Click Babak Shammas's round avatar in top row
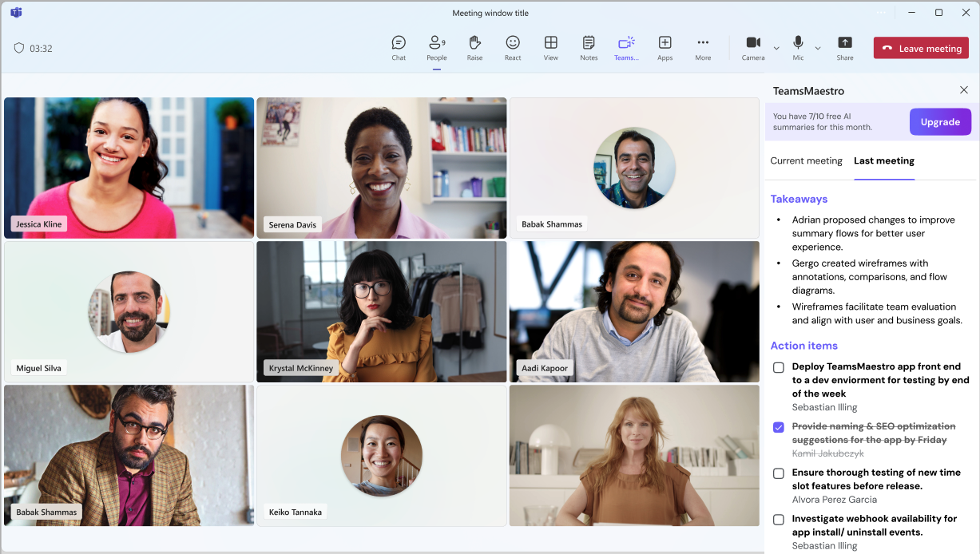Image resolution: width=980 pixels, height=554 pixels. 634,168
